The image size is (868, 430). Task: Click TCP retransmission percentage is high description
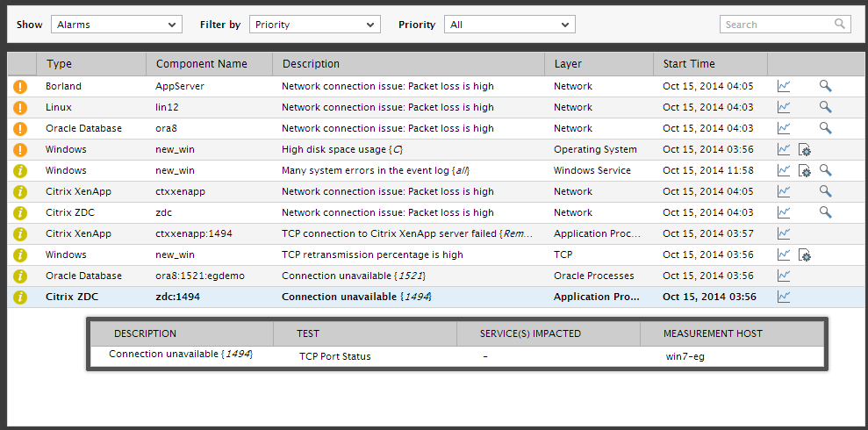(372, 254)
